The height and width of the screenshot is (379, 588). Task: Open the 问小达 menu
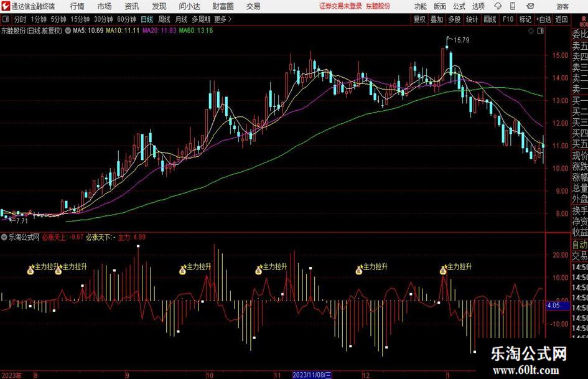point(189,6)
